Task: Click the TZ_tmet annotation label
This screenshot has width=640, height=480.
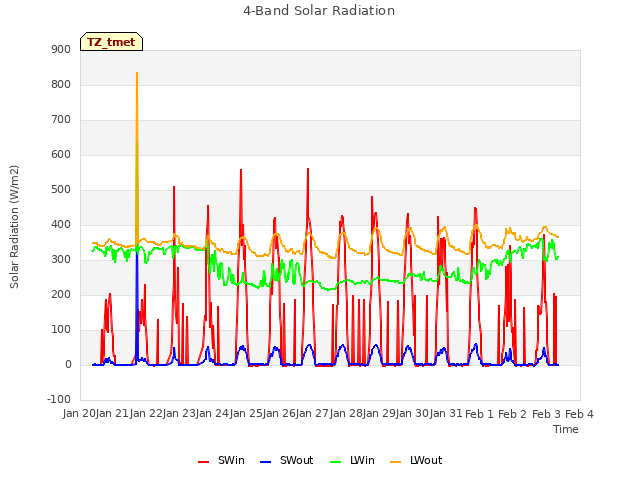Action: (x=111, y=42)
